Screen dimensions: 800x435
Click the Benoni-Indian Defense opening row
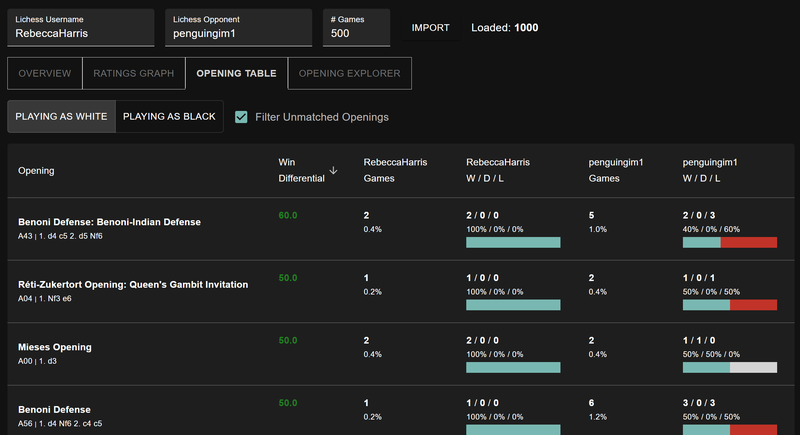point(109,222)
